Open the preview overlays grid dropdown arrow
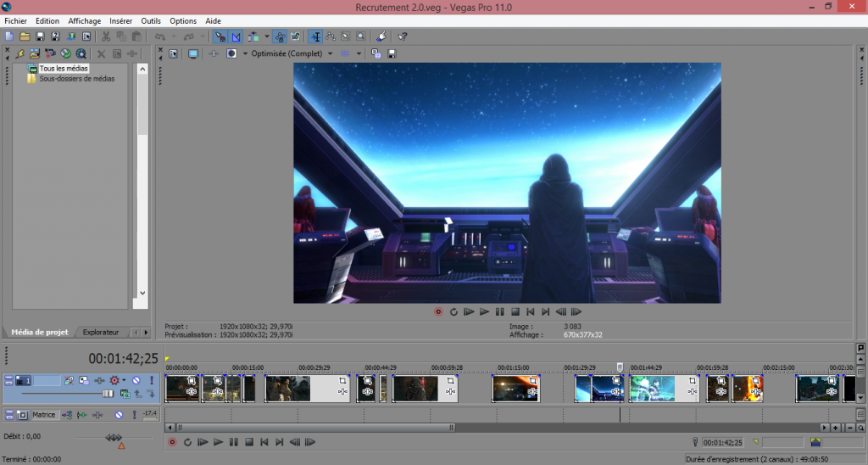Image resolution: width=868 pixels, height=465 pixels. 359,53
